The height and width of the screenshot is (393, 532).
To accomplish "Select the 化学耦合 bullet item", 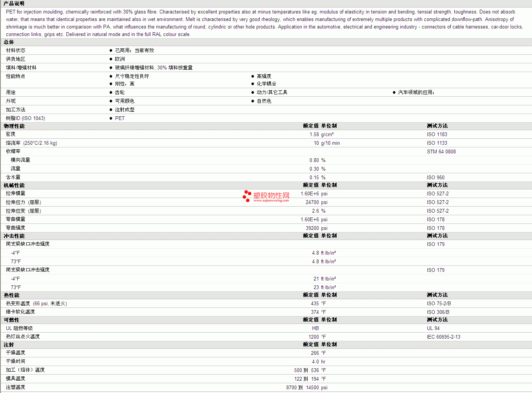I will 266,84.
